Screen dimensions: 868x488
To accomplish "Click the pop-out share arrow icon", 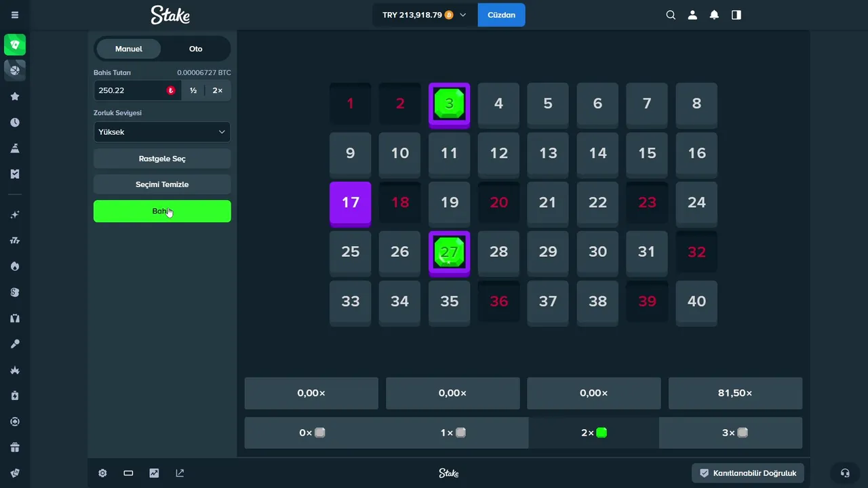I will tap(180, 473).
